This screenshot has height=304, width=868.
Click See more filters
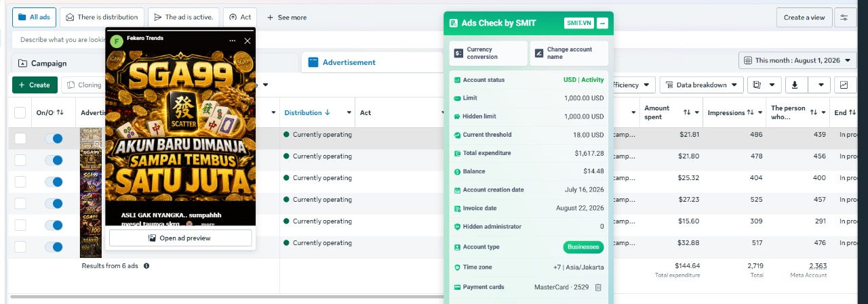(287, 17)
